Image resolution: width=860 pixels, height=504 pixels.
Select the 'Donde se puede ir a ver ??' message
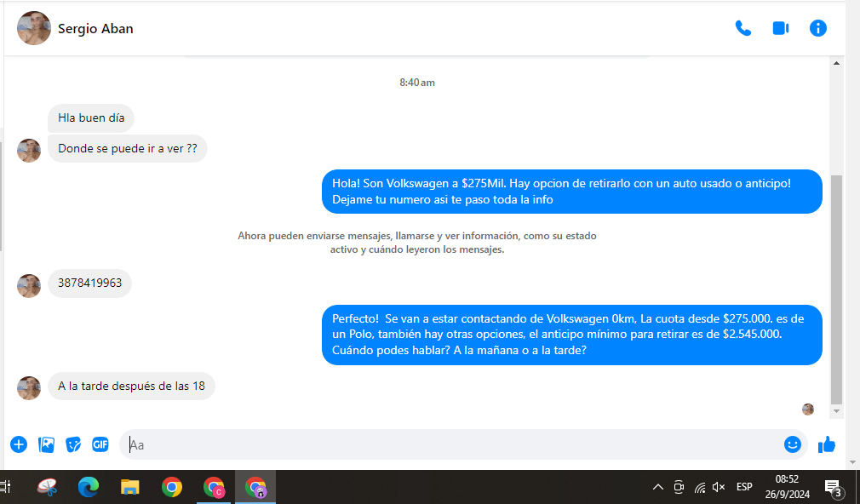click(127, 149)
